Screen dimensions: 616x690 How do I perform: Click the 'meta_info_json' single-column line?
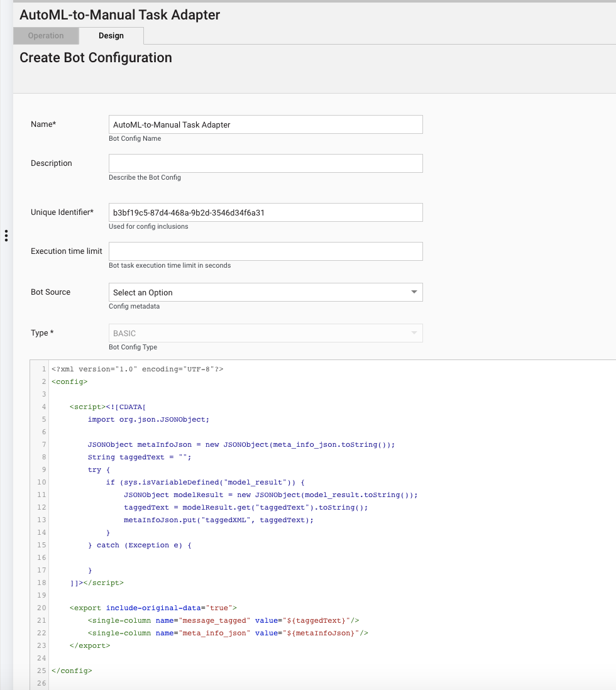(x=228, y=633)
